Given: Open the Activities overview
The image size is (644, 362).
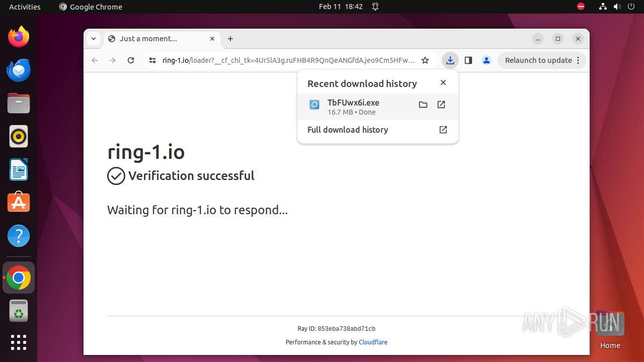Looking at the screenshot, I should click(25, 7).
